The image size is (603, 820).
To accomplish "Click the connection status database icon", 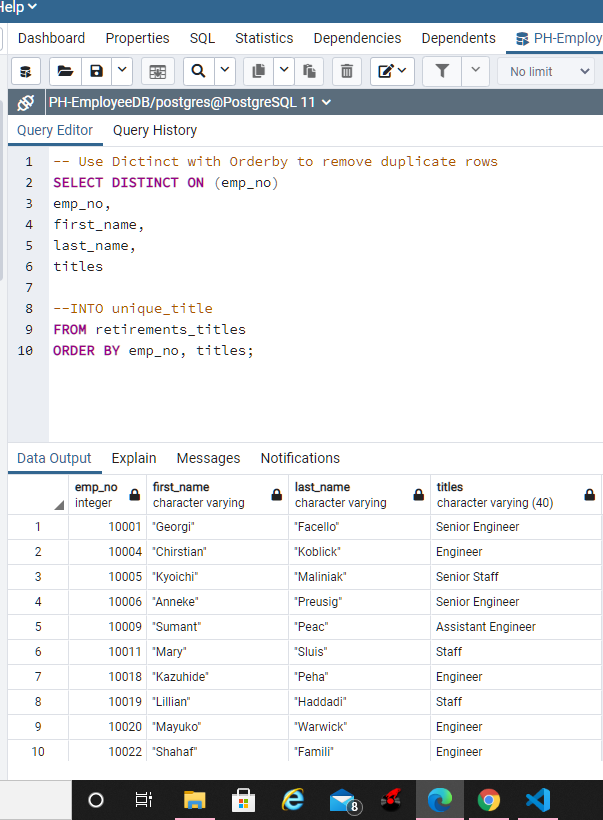I will 25,101.
